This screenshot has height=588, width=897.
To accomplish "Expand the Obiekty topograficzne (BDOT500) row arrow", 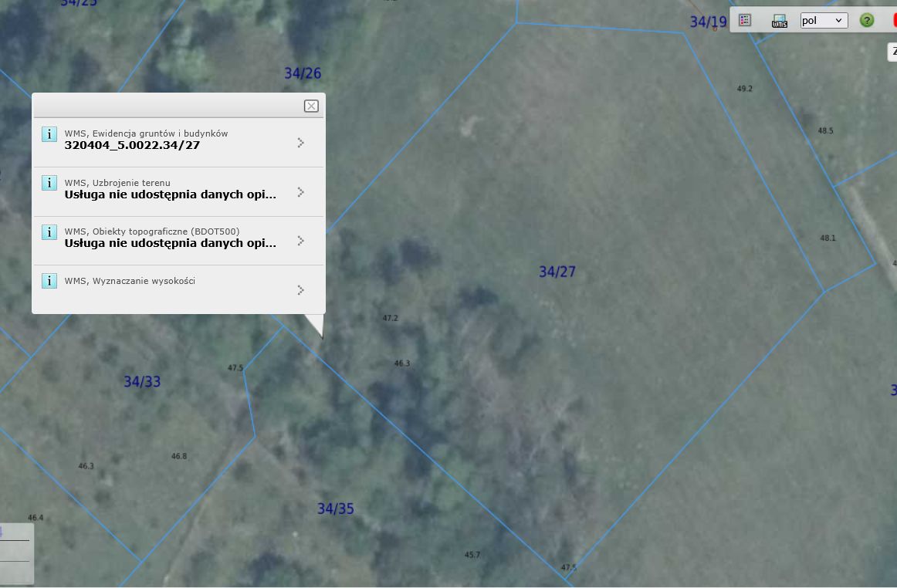I will (301, 240).
